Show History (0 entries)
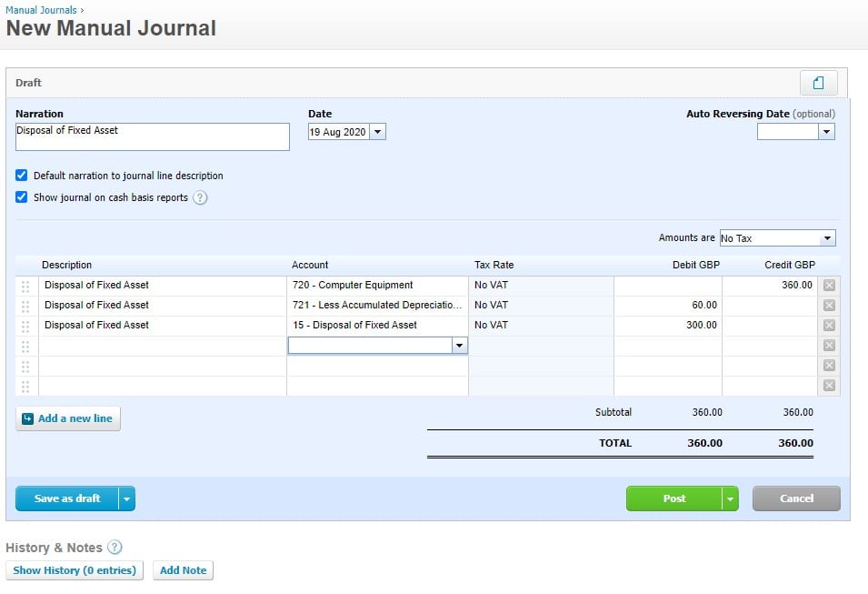This screenshot has height=594, width=868. pyautogui.click(x=75, y=570)
